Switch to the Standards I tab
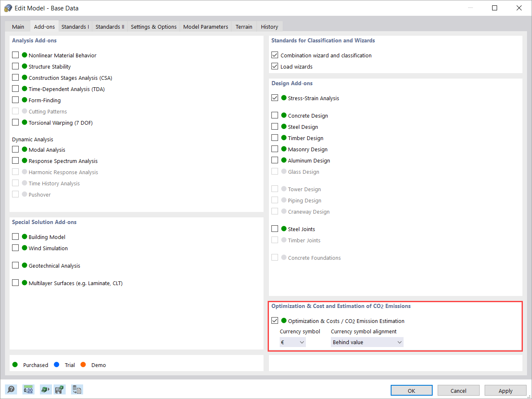The image size is (532, 399). (75, 27)
